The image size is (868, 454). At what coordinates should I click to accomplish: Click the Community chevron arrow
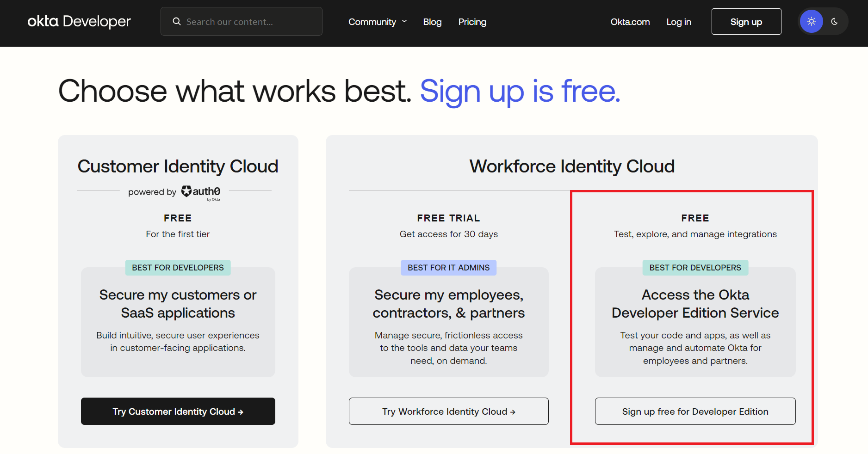pyautogui.click(x=404, y=21)
